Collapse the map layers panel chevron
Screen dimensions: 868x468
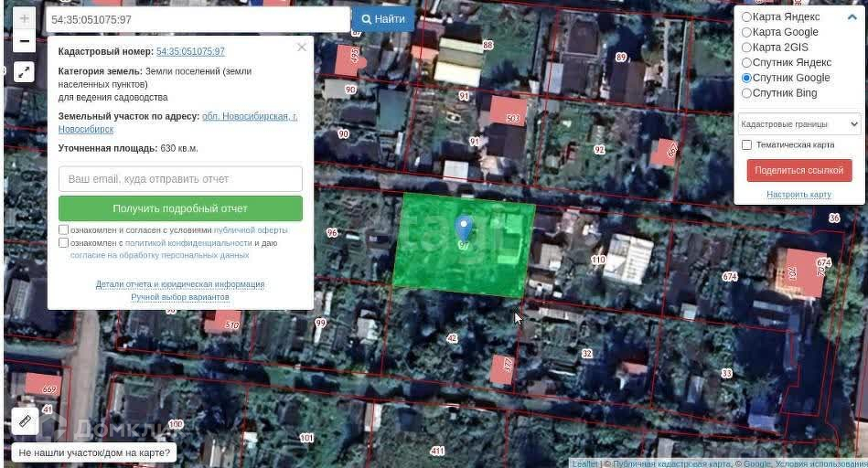(852, 17)
